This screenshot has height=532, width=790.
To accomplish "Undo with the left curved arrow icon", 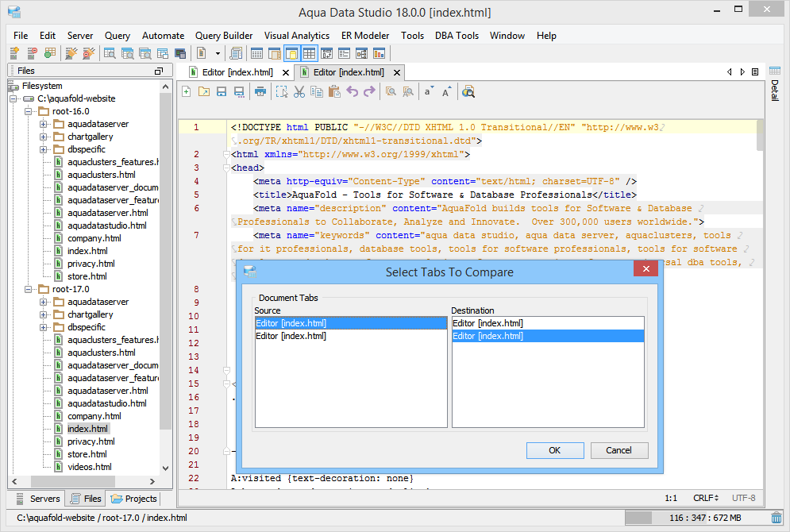I will click(352, 91).
